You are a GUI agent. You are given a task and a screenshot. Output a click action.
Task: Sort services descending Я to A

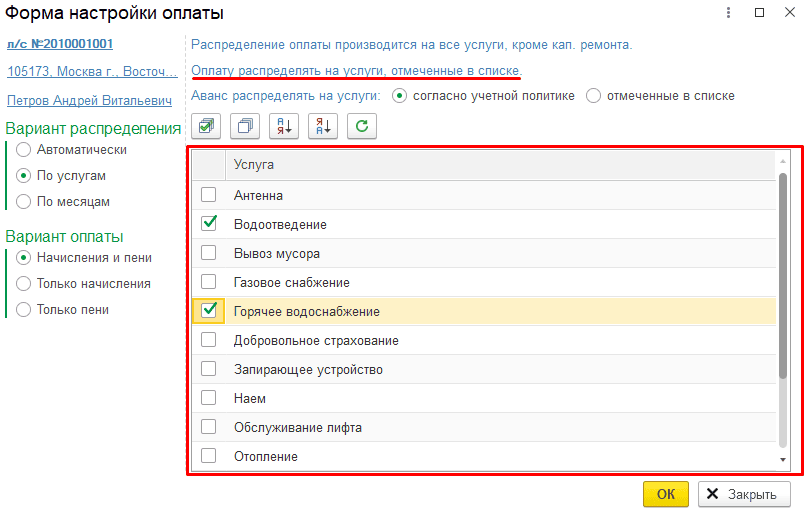click(x=323, y=126)
